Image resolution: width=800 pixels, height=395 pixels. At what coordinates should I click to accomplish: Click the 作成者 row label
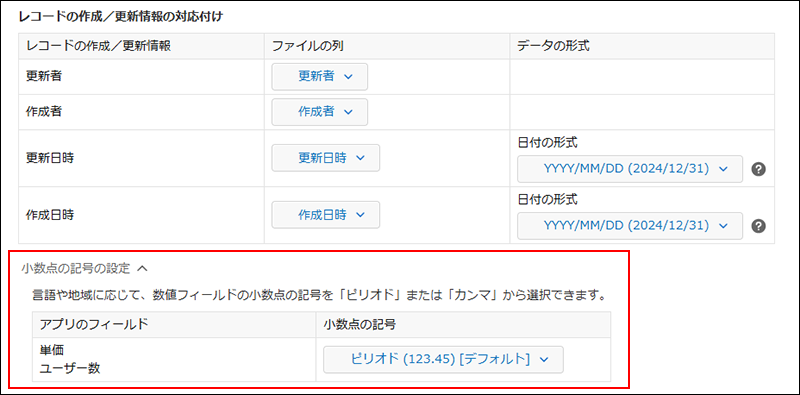pyautogui.click(x=44, y=112)
